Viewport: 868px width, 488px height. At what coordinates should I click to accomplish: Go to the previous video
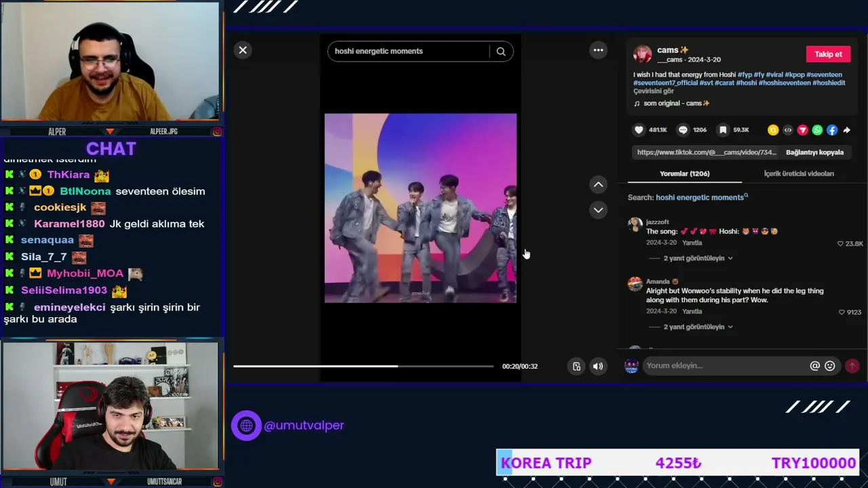[x=598, y=184]
